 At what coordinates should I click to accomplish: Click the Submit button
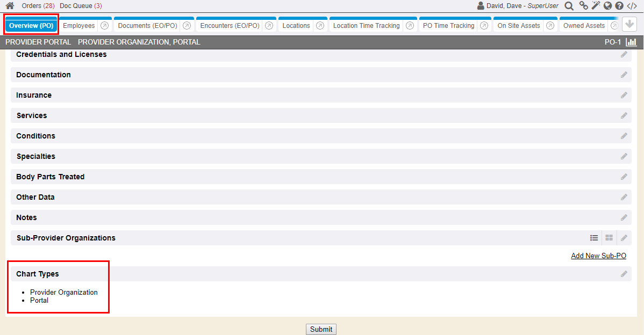321,329
